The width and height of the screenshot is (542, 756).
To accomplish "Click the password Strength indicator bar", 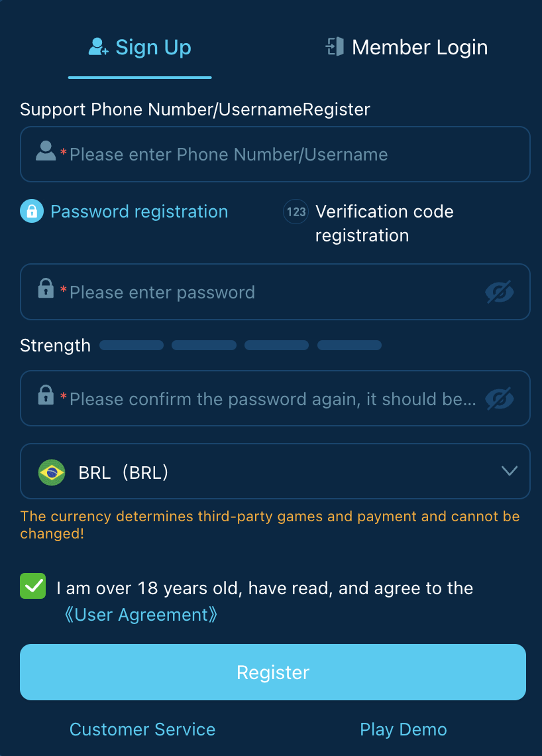I will point(240,346).
